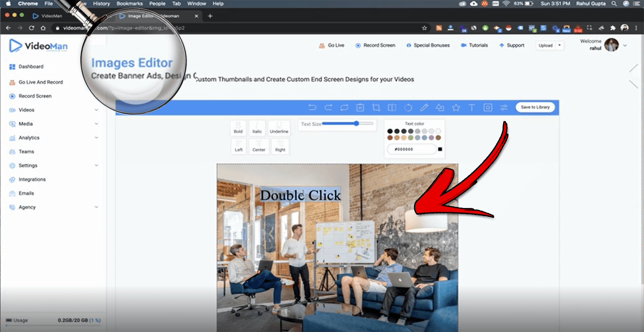Open Special Bonuses link

click(428, 45)
